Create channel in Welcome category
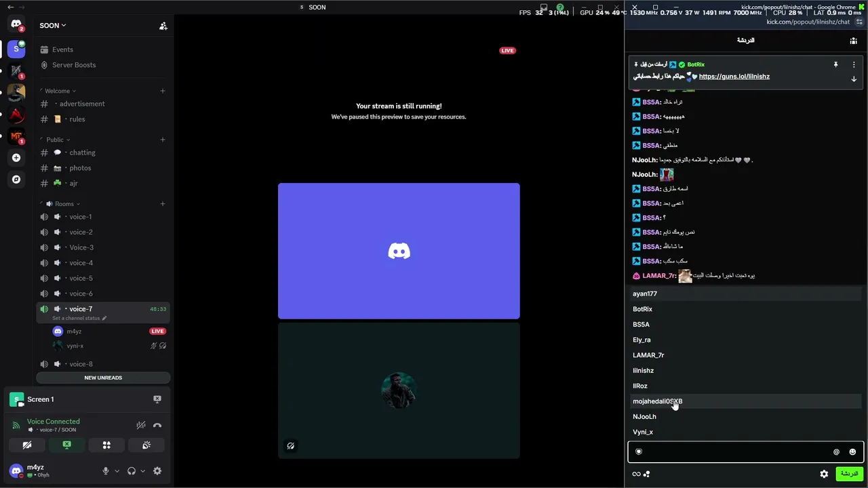 (x=162, y=91)
